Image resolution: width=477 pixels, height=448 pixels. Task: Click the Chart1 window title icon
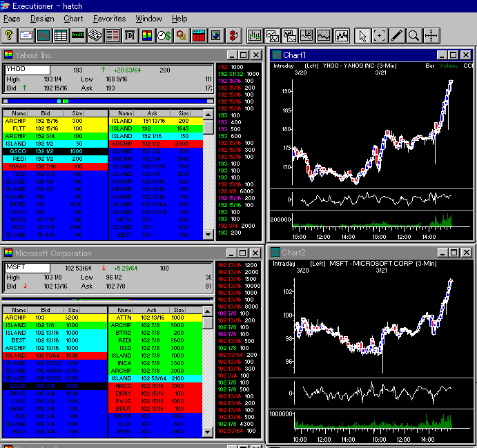(277, 55)
